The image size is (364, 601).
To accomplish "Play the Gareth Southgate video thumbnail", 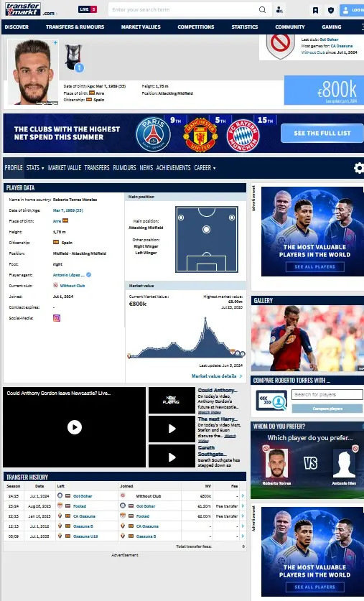I will pyautogui.click(x=172, y=457).
